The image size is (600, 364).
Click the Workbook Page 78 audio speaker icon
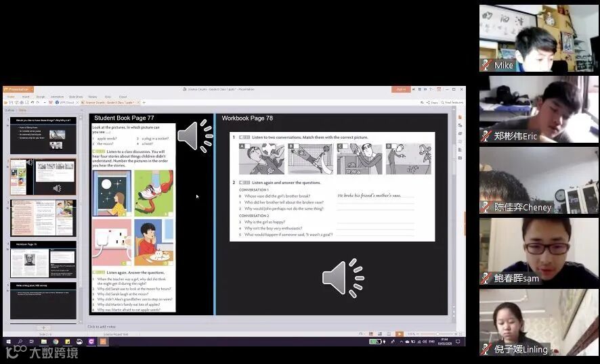click(343, 278)
